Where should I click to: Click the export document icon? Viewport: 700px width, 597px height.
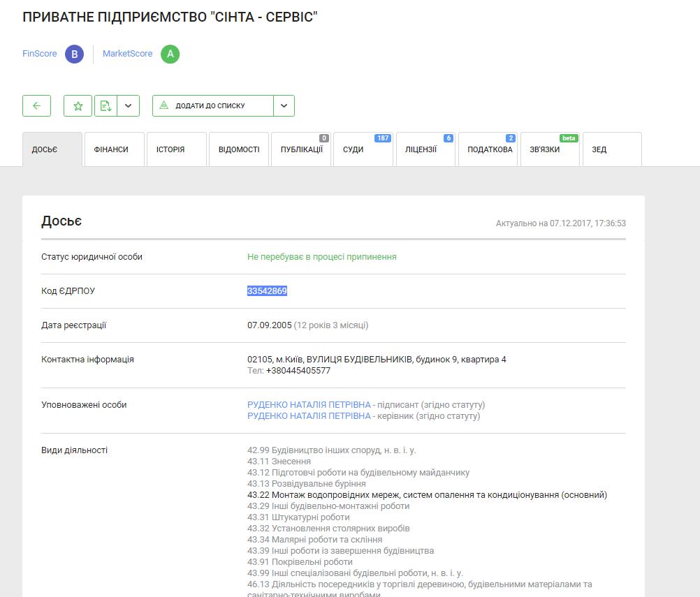[x=105, y=105]
